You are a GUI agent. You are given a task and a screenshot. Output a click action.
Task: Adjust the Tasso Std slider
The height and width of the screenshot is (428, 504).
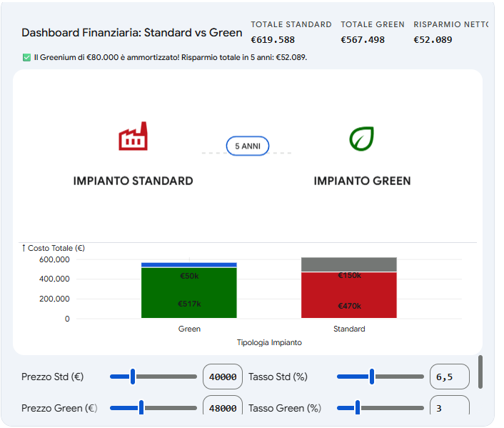(x=380, y=377)
